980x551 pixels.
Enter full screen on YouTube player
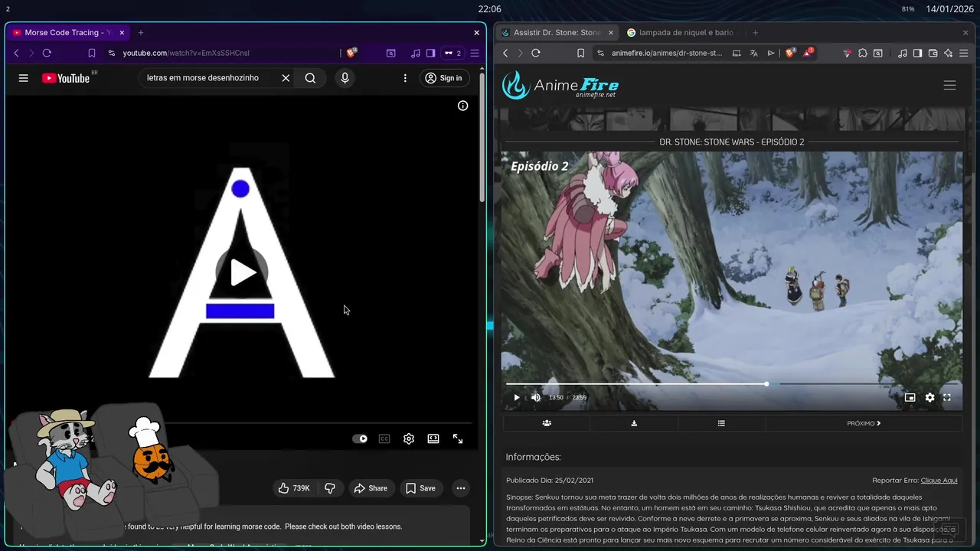(458, 439)
